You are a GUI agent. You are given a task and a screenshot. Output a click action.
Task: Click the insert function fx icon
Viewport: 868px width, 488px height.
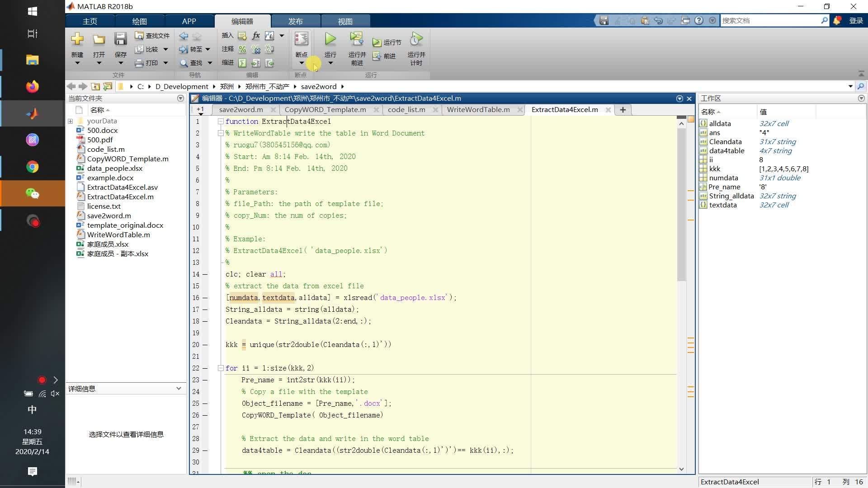click(256, 35)
